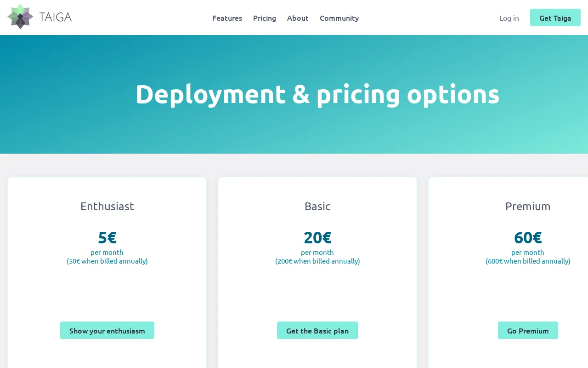Go to the About page
This screenshot has height=368, width=588.
click(x=298, y=18)
